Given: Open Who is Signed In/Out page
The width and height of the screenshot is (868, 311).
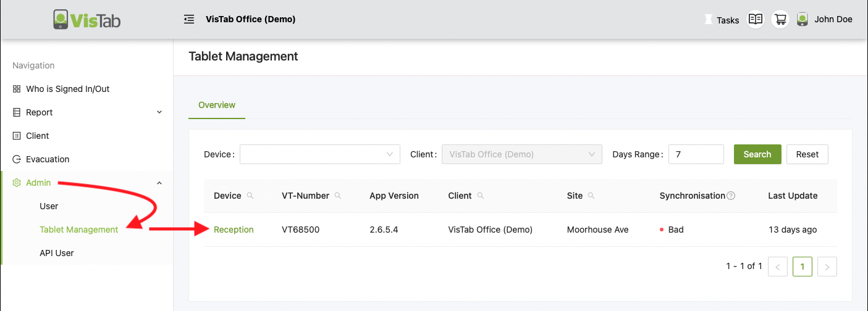Looking at the screenshot, I should coord(67,89).
